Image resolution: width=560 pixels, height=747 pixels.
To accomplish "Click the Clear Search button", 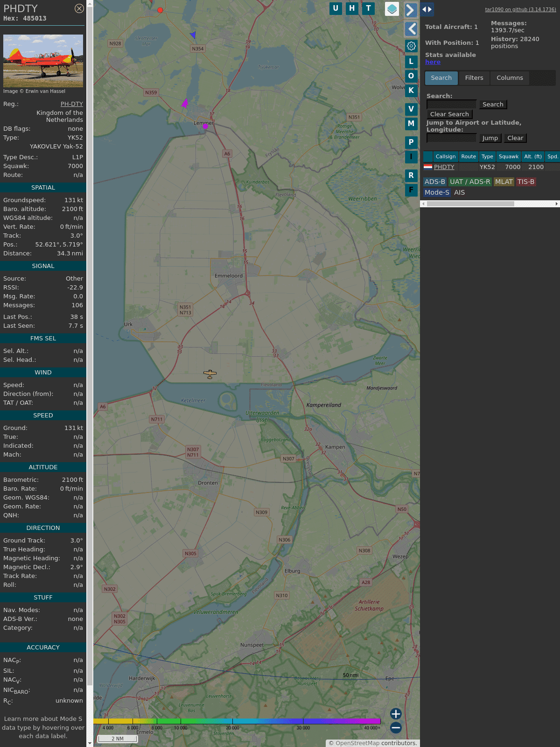I will tap(449, 114).
